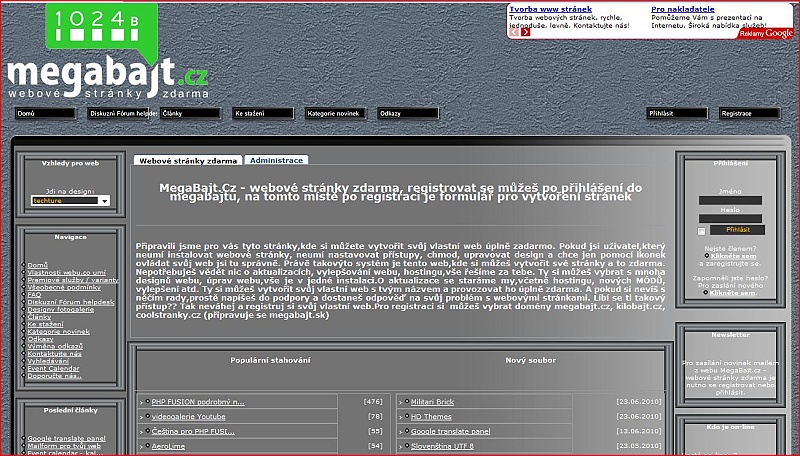Open Domů in Navigace sidebar
This screenshot has width=800, height=456.
[38, 265]
